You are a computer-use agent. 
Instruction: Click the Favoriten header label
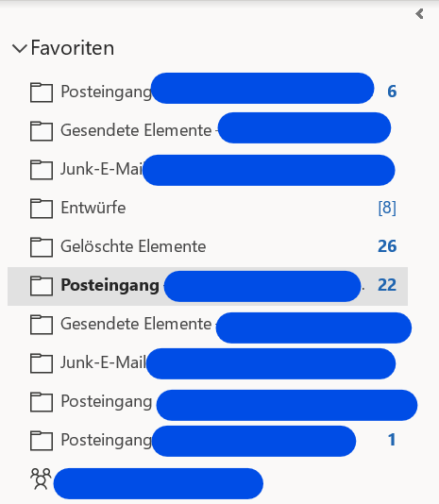73,48
